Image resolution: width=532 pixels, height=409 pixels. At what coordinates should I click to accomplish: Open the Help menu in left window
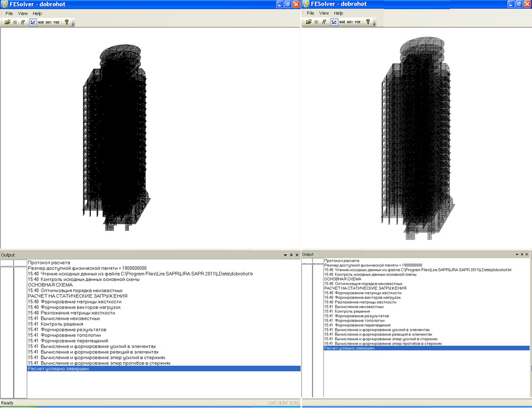(37, 13)
